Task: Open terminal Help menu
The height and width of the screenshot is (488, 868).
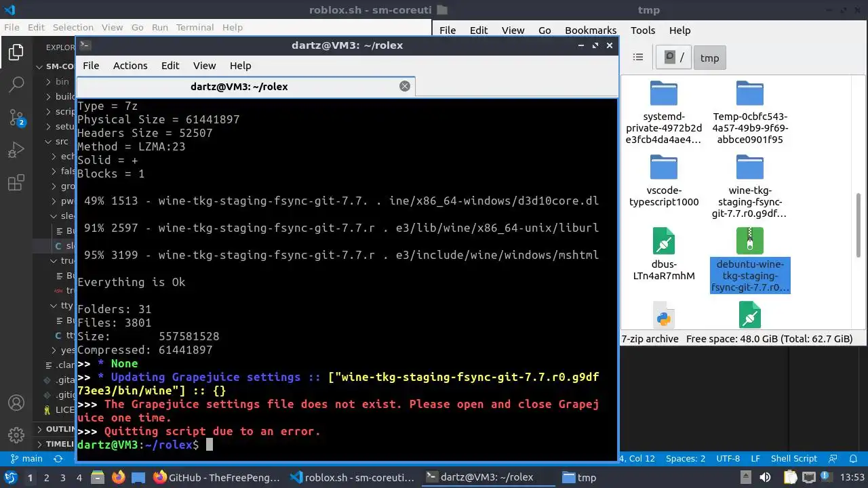Action: (x=240, y=66)
